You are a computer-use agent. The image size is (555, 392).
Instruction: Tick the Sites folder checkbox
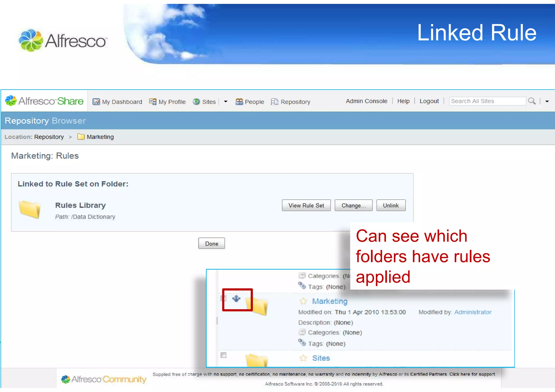224,355
